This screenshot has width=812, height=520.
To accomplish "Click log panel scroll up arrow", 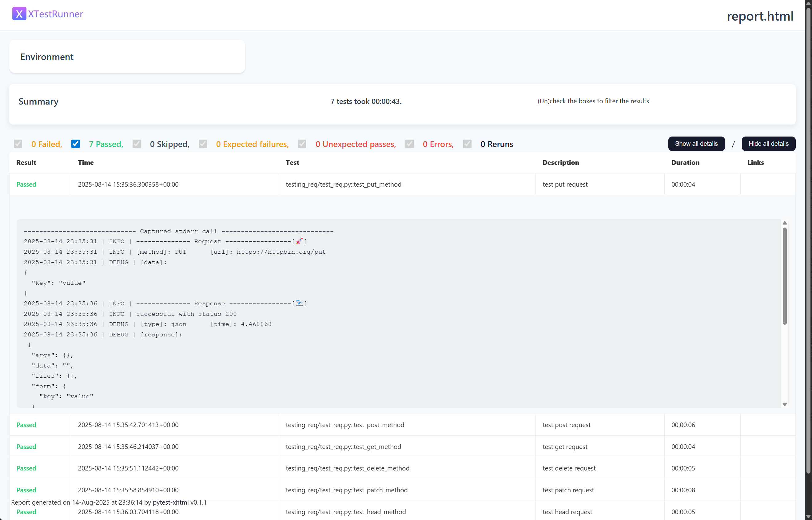I will click(784, 223).
